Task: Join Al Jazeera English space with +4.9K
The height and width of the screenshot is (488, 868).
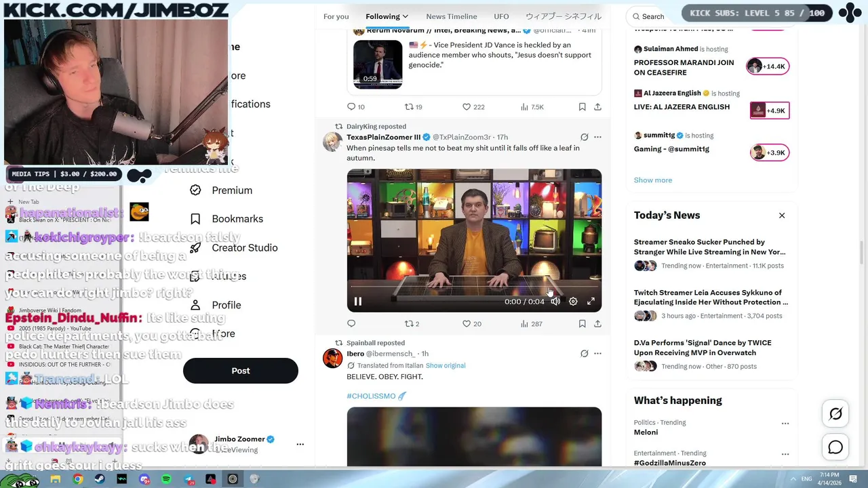Action: [x=770, y=110]
